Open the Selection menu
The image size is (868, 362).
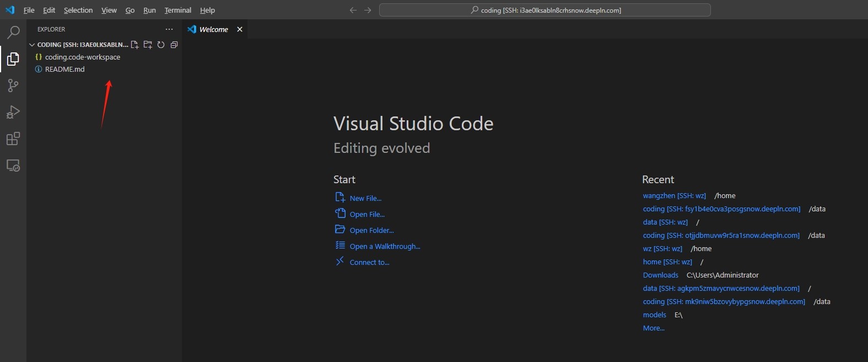78,10
